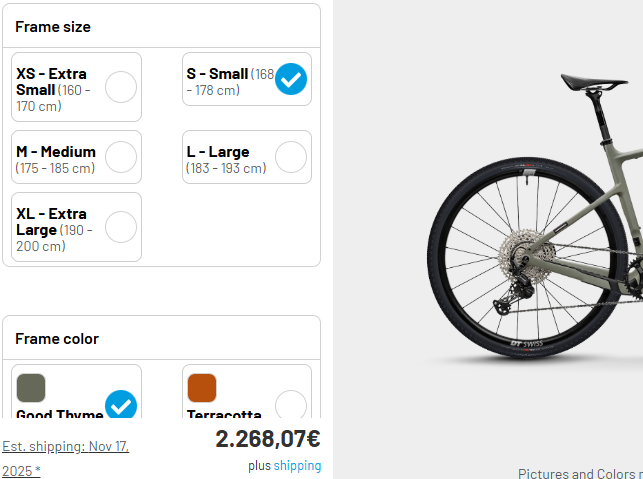The height and width of the screenshot is (479, 643).
Task: Click the XL - Extra Large label text
Action: (x=51, y=222)
